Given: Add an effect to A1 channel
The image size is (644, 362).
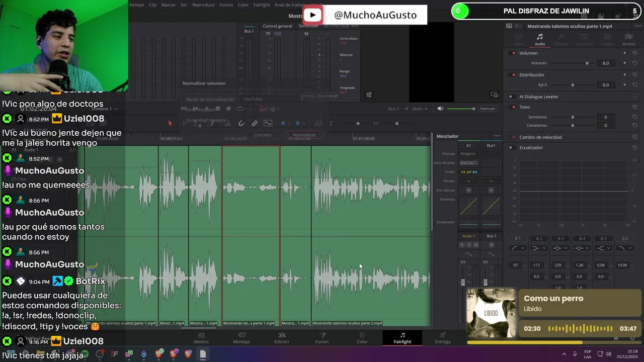Looking at the screenshot, I should click(x=468, y=181).
